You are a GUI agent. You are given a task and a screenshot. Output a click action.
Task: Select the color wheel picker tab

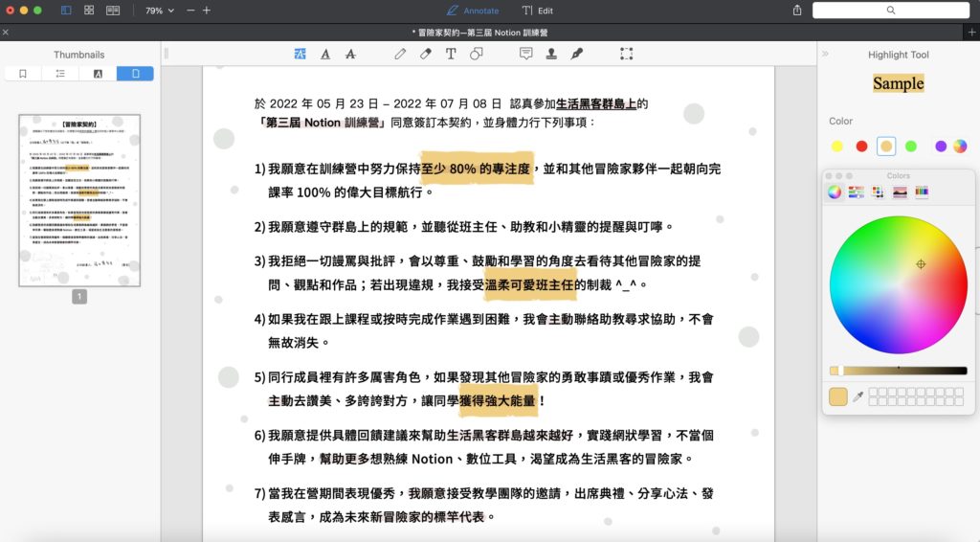[x=835, y=192]
